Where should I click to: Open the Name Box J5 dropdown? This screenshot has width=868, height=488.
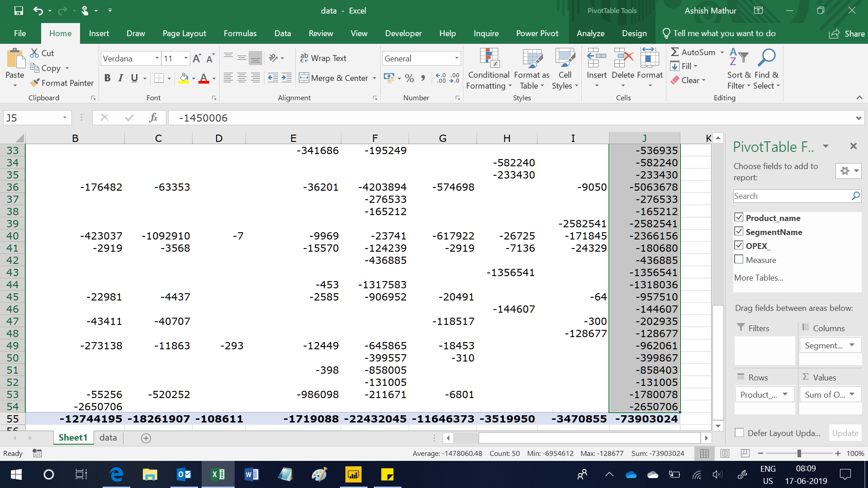[x=65, y=118]
